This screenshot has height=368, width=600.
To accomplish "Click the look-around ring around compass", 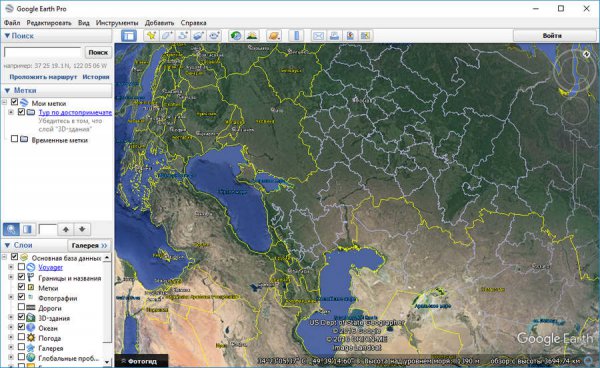I will pos(574,72).
